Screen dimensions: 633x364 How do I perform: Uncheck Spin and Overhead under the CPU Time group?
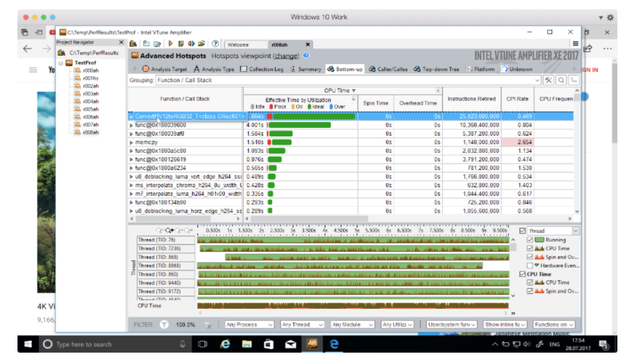(530, 291)
